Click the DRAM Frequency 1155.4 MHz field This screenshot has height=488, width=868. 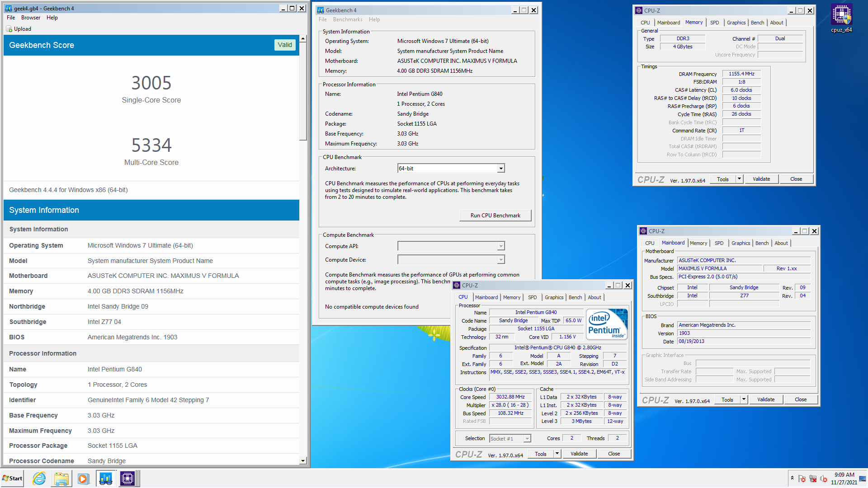point(741,74)
